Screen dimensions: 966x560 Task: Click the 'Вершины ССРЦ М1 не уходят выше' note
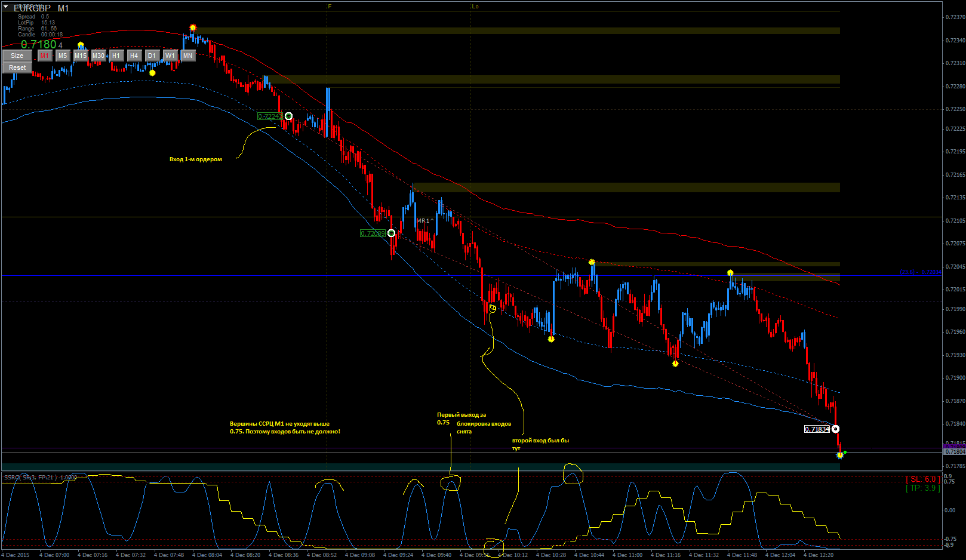(279, 424)
